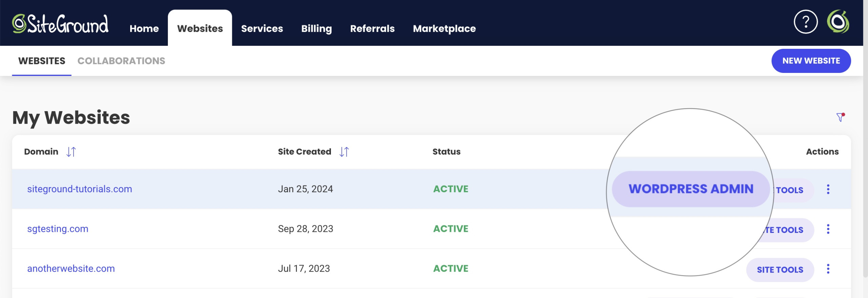868x298 pixels.
Task: Select the Sep 28, 2023 date cell
Action: coord(305,229)
